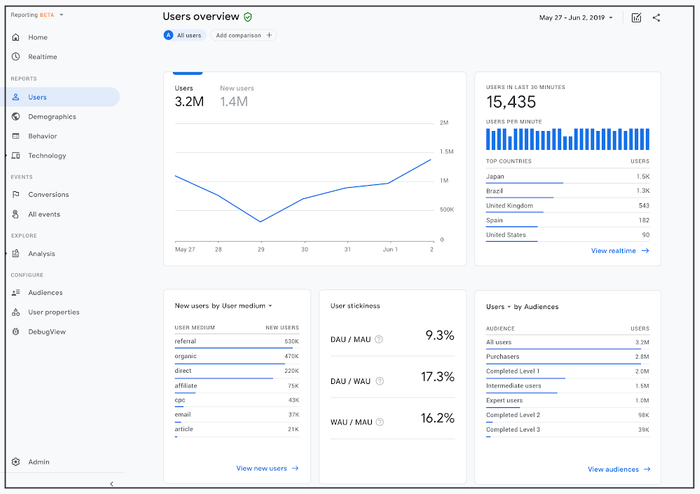Click the All users segment chip

[x=183, y=35]
